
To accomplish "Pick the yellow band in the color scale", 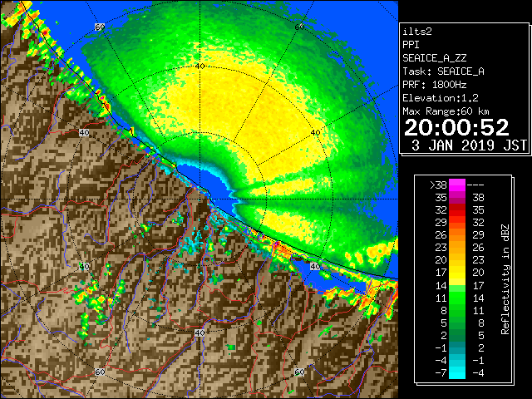I will tap(457, 273).
